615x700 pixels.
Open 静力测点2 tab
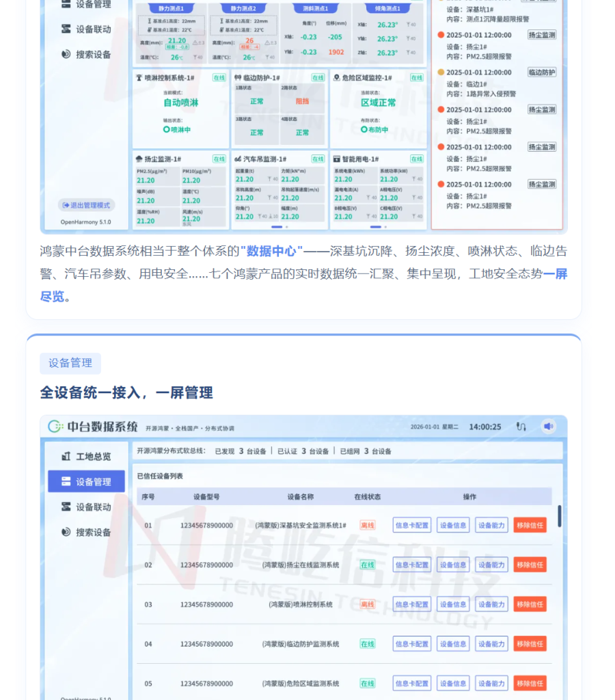tap(243, 8)
